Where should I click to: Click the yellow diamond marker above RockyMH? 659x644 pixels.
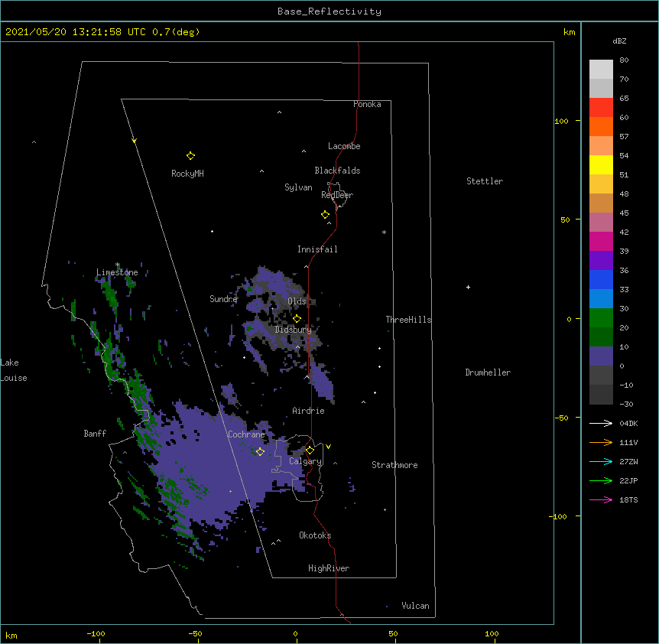coord(190,156)
